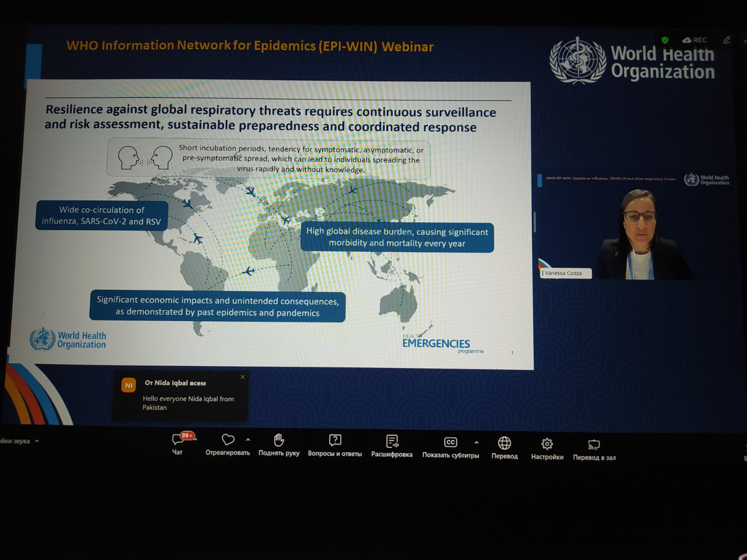The width and height of the screenshot is (747, 560).
Task: Expand the chevron next to Чат
Action: coord(196,439)
